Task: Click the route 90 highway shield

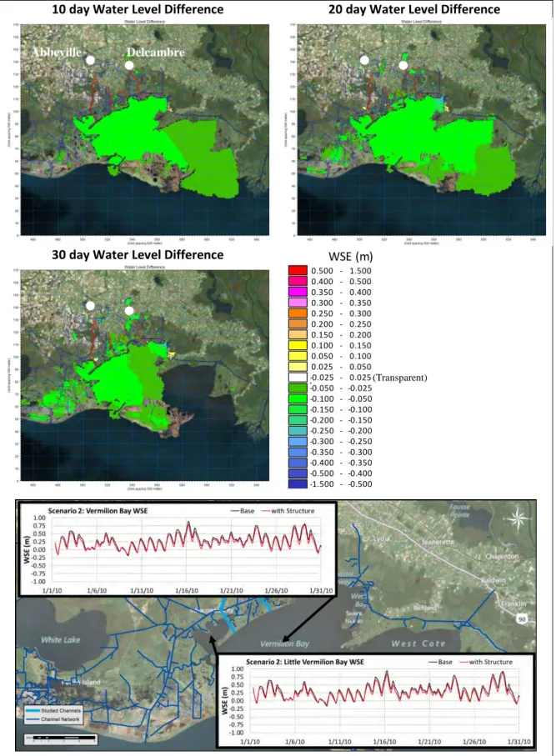Action: [522, 618]
